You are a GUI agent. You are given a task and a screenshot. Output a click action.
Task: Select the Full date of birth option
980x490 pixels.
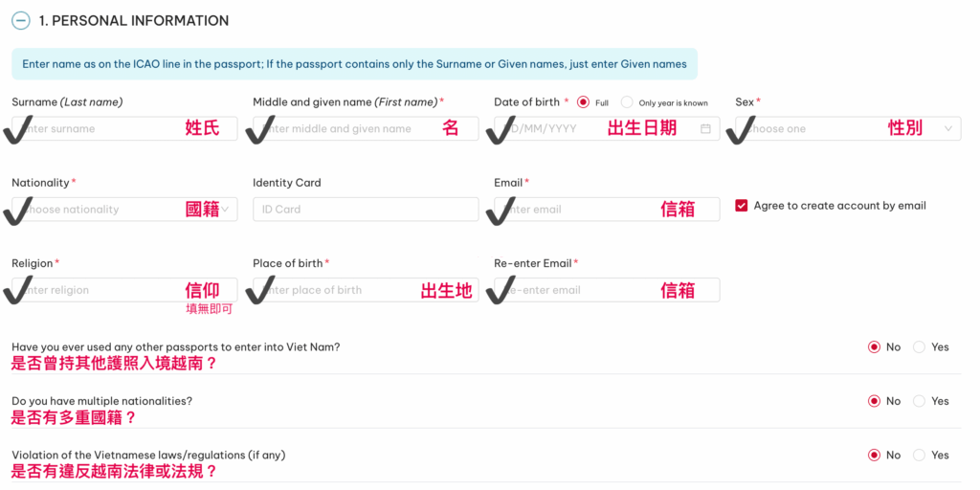pyautogui.click(x=583, y=102)
